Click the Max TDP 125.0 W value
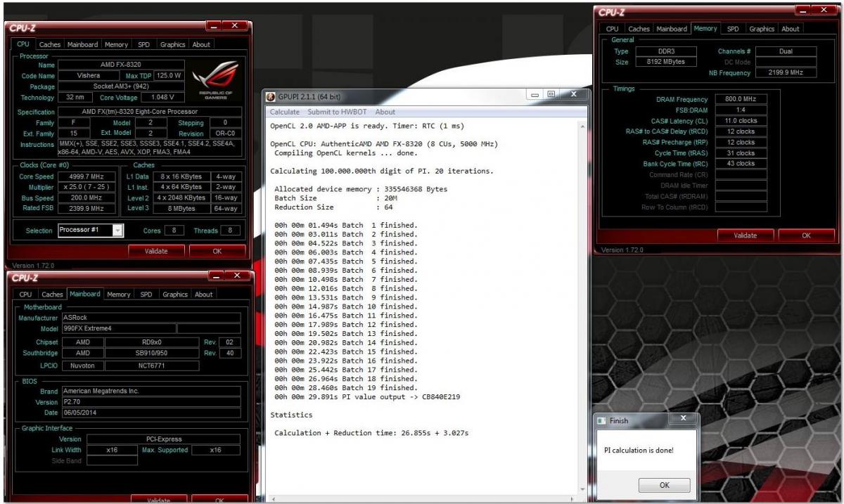Viewport: 844px width, 504px height. click(x=169, y=75)
